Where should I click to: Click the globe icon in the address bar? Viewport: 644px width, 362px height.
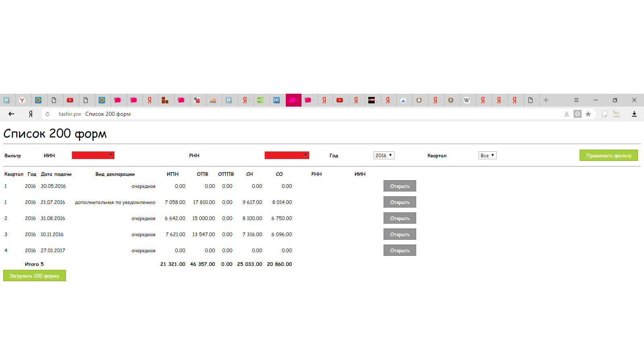point(578,114)
